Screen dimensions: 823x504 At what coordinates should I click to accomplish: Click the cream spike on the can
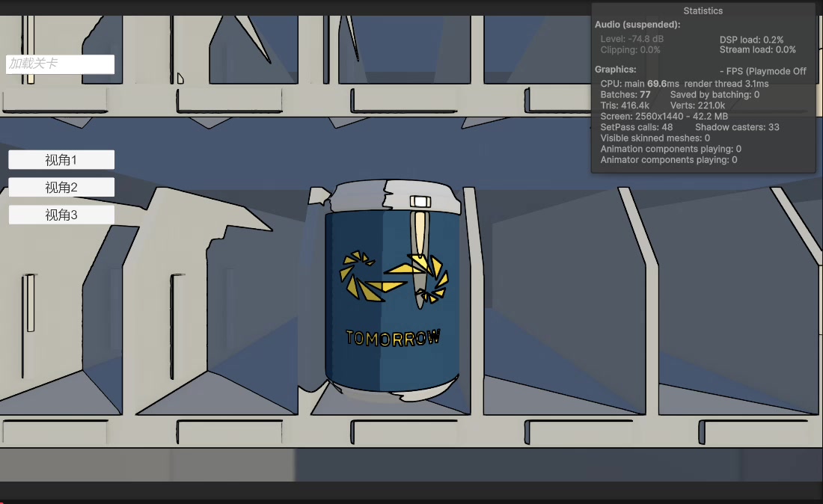(420, 239)
